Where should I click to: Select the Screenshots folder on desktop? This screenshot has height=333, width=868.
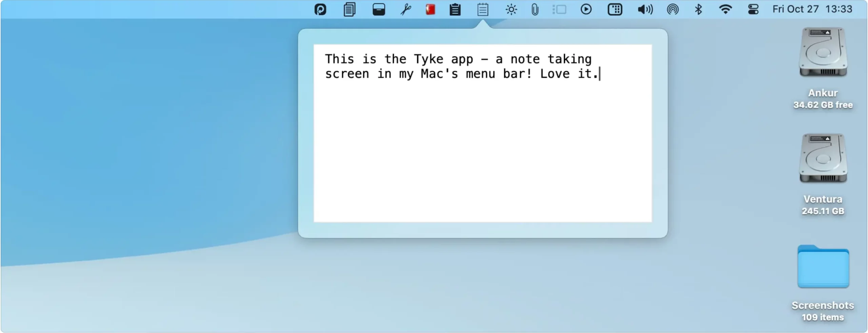[x=823, y=267]
